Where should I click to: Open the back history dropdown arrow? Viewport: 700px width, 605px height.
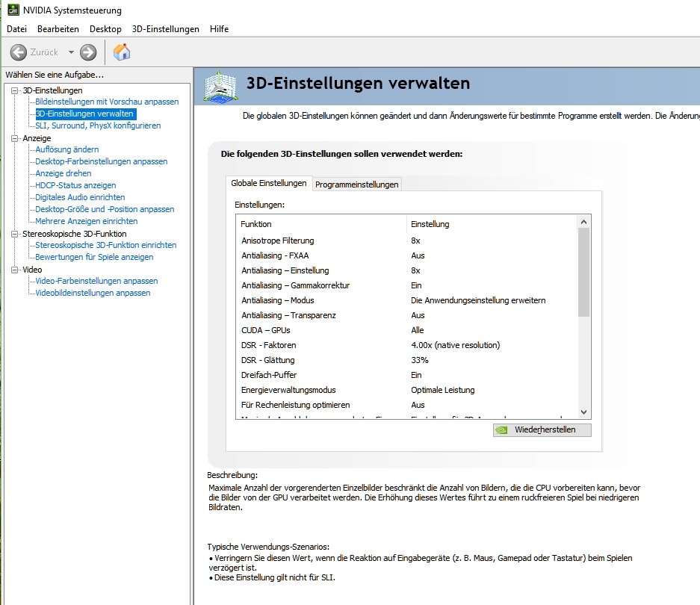(71, 52)
